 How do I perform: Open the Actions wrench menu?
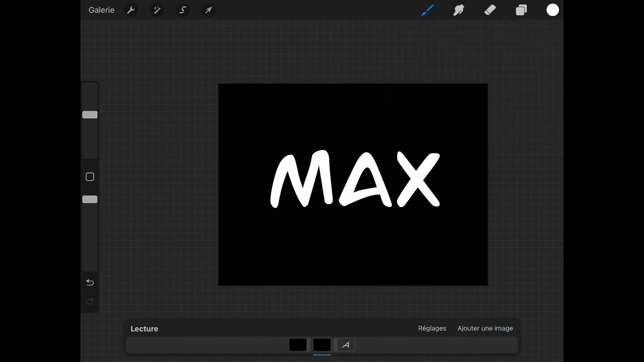tap(131, 10)
